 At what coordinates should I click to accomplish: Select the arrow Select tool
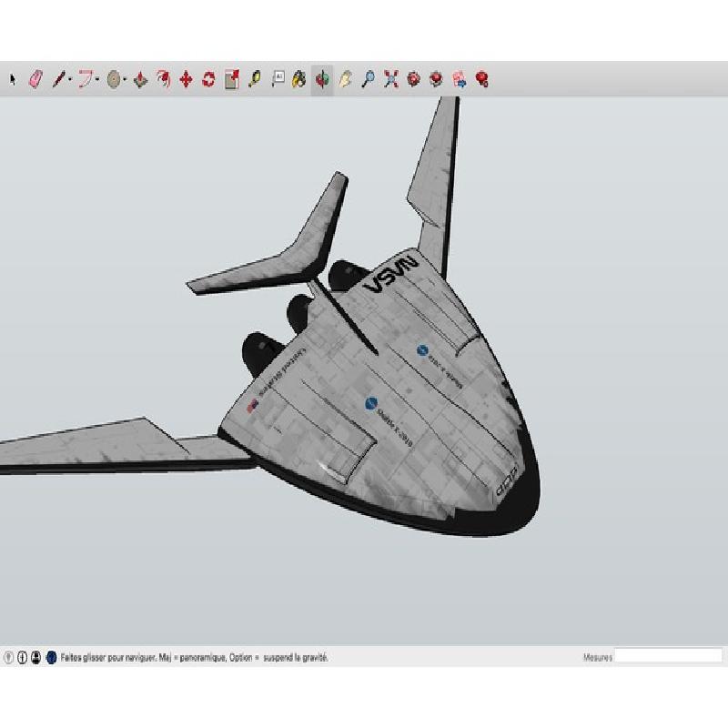(13, 80)
